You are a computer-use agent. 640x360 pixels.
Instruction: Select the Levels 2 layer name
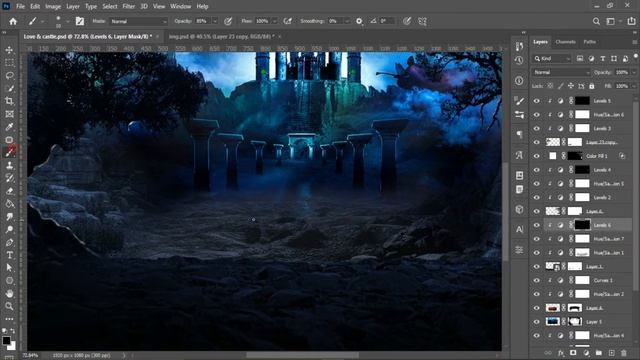pos(602,198)
